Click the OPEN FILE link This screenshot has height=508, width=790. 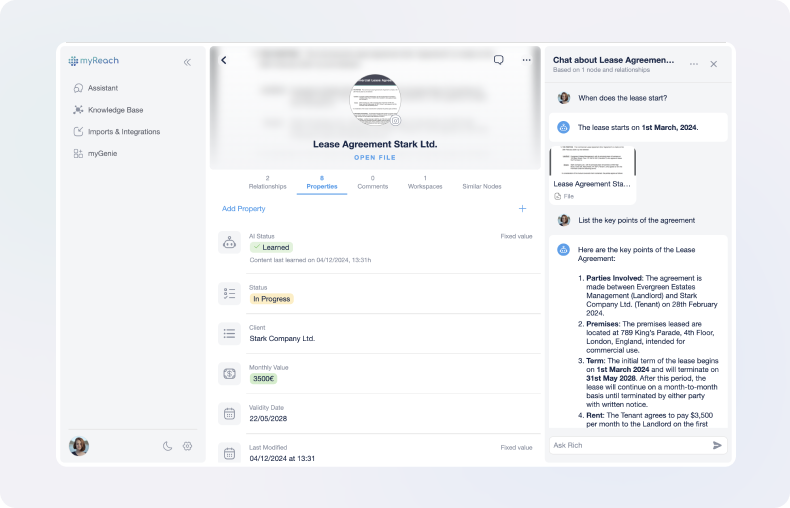(375, 158)
